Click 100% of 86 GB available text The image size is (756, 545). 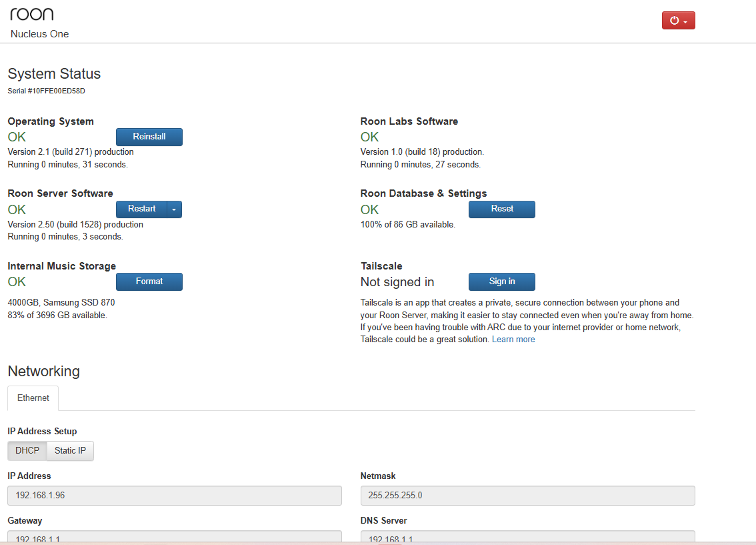coord(408,225)
